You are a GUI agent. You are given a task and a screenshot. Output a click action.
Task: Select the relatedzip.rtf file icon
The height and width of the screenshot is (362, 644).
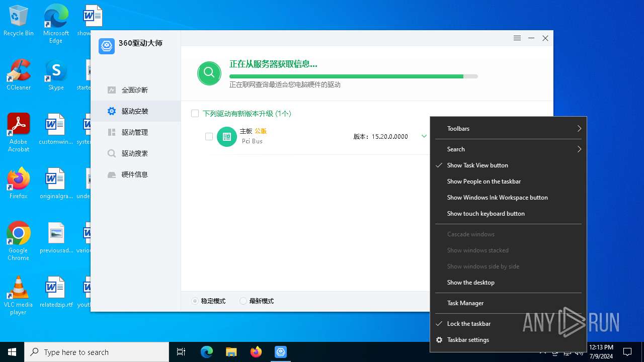click(56, 293)
